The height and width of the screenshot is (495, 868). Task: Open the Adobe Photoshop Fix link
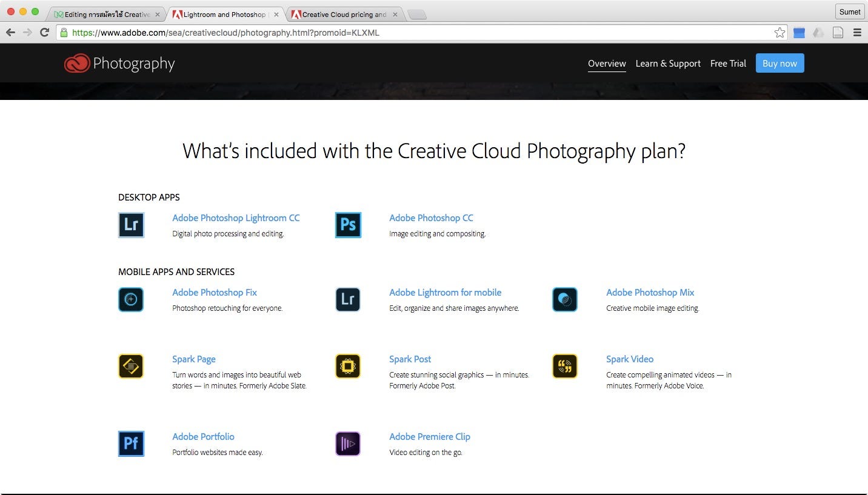point(215,293)
